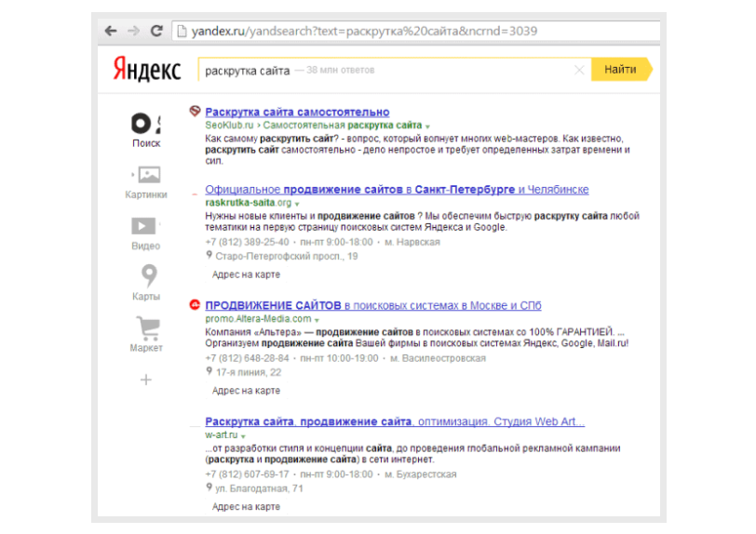Click address text ул. Благодатная, 71

[x=260, y=488]
